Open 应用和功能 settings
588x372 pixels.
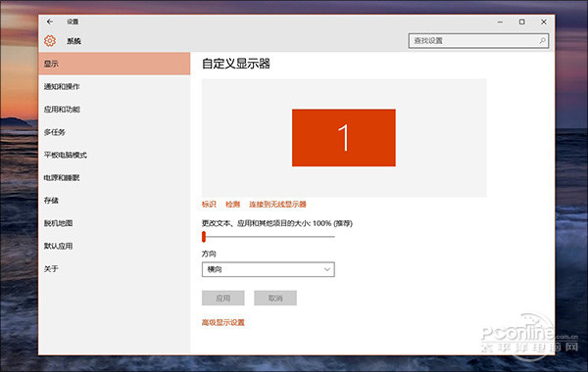click(115, 110)
